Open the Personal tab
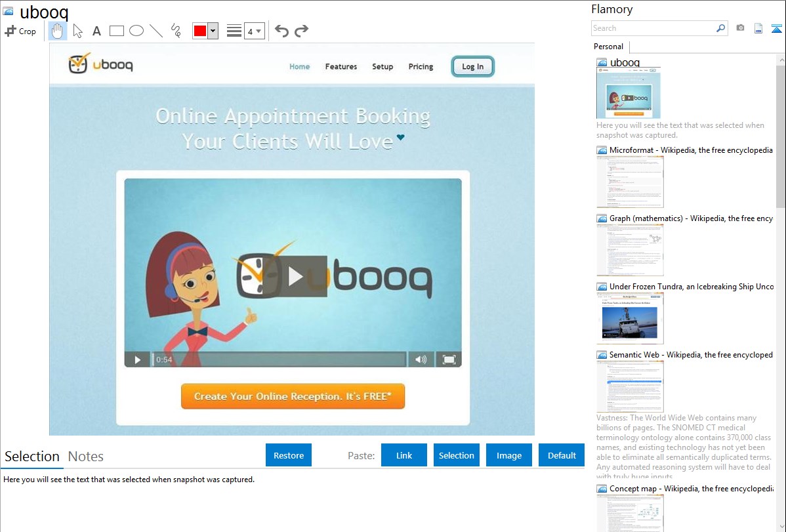 pos(608,47)
